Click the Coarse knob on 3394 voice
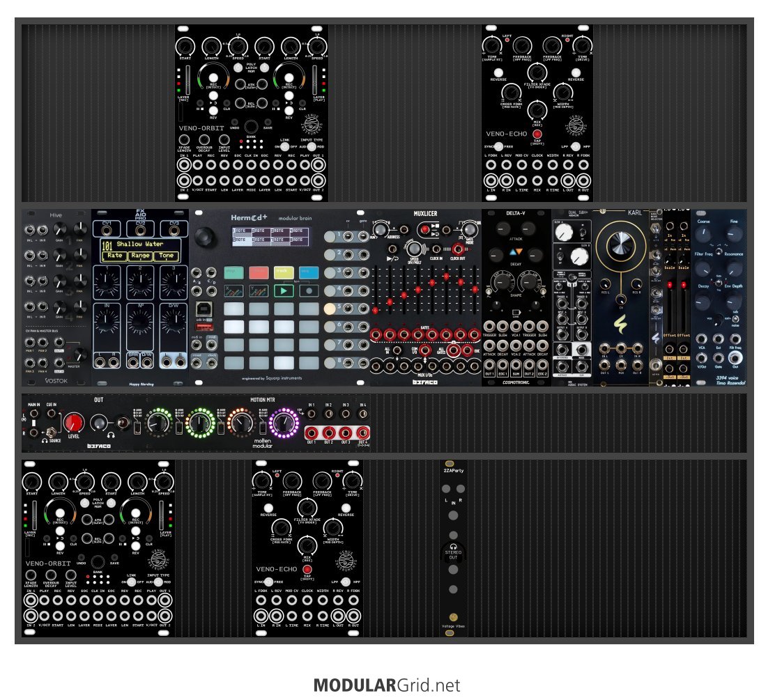This screenshot has width=775, height=700. pos(703,234)
